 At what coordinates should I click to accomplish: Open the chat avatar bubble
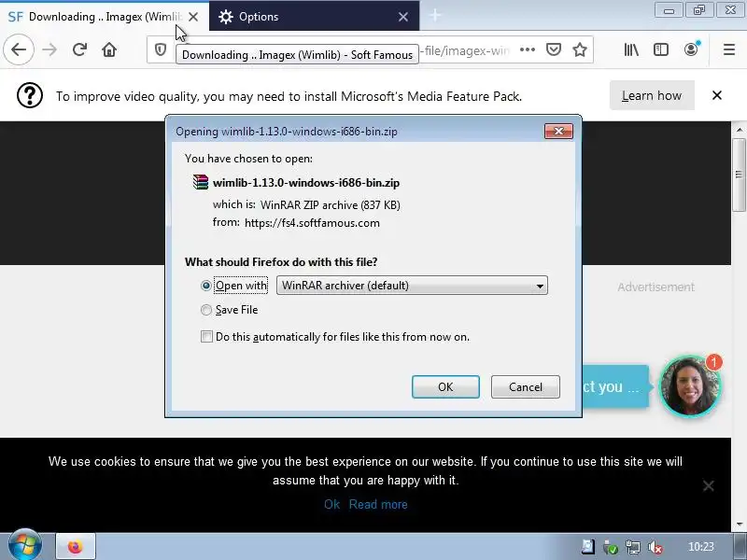(x=690, y=386)
